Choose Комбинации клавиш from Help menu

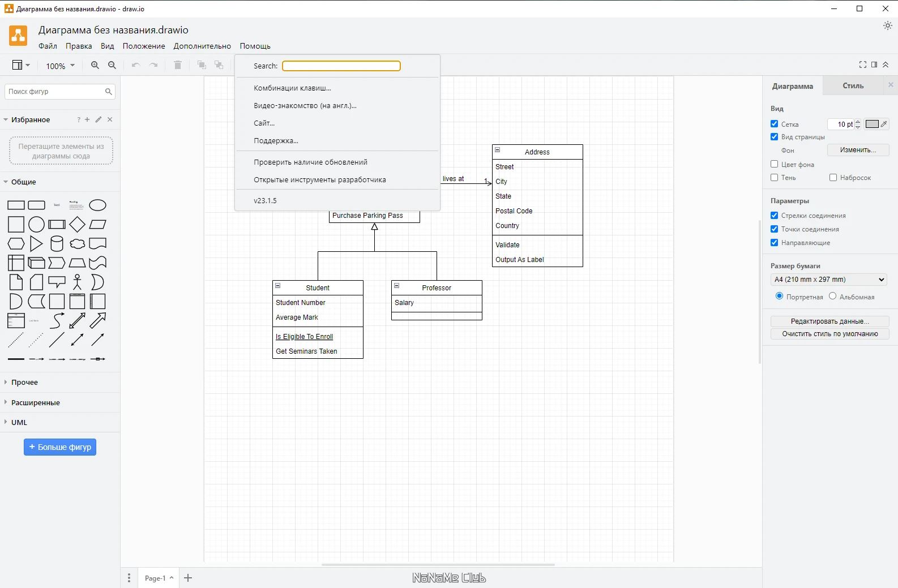coord(337,88)
